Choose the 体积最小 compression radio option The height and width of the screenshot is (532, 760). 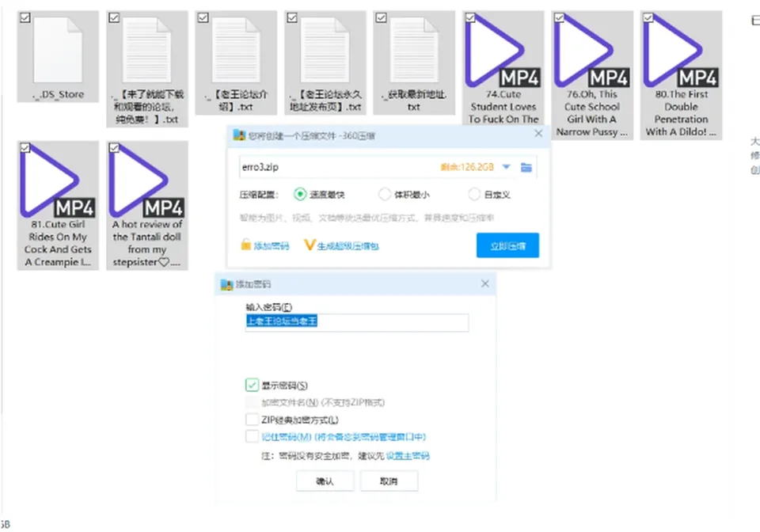click(385, 194)
